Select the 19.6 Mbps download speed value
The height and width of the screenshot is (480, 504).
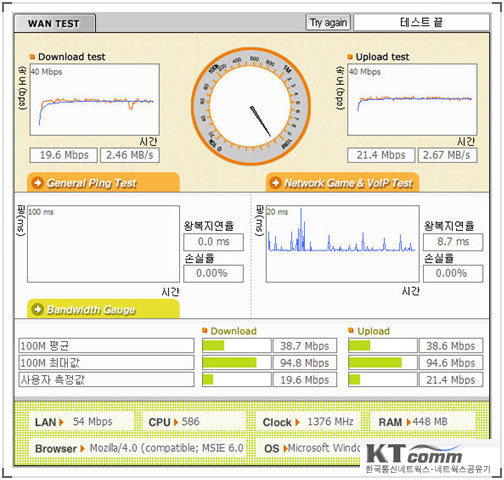(x=64, y=155)
